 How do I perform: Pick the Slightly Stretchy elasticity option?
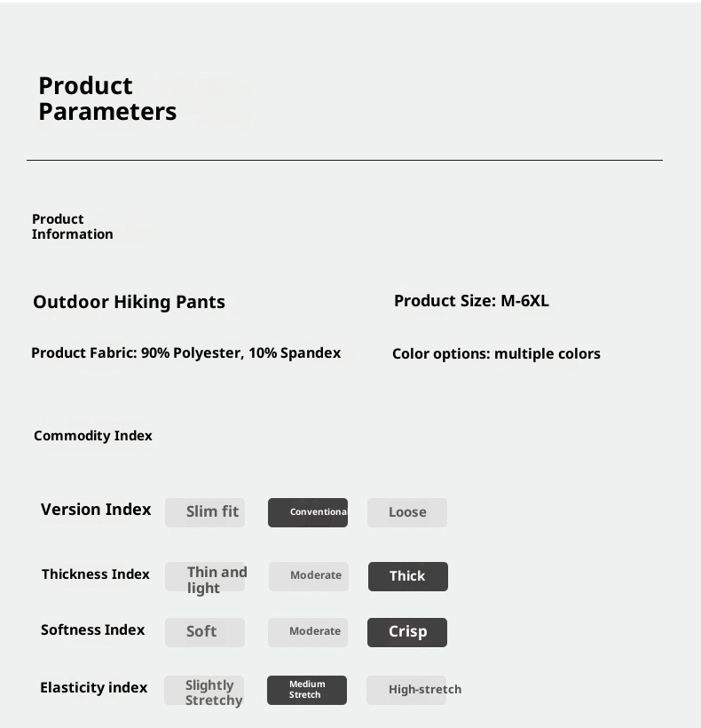pyautogui.click(x=205, y=691)
